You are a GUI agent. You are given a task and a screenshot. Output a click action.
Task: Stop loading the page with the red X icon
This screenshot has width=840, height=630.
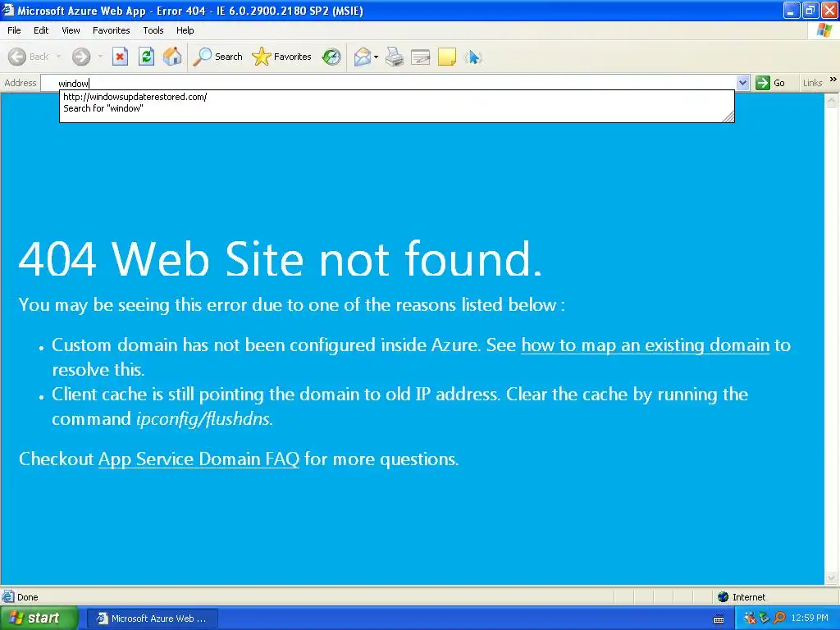tap(120, 57)
